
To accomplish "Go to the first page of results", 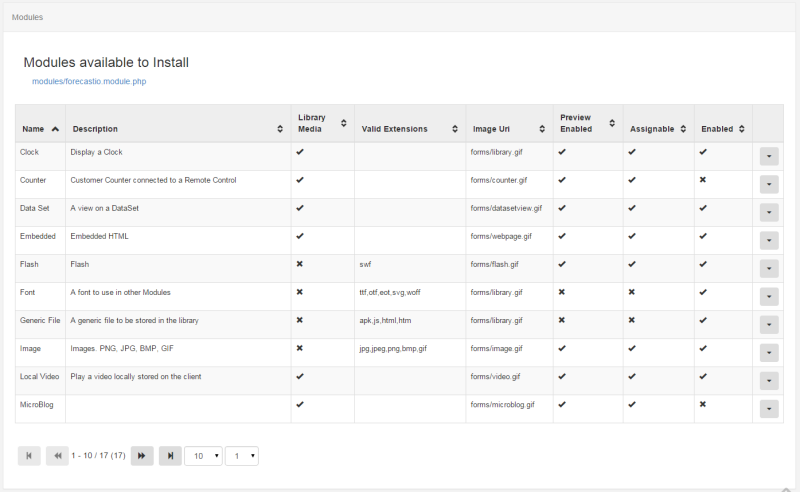I will [29, 456].
